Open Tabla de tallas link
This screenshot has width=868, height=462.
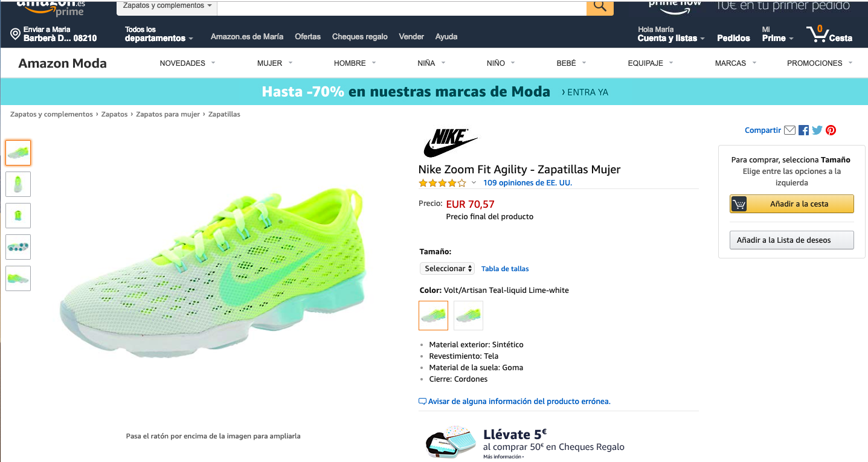505,269
